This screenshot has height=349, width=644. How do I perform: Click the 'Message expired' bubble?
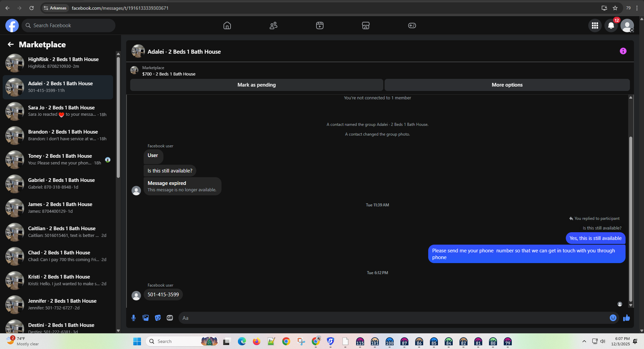click(182, 186)
